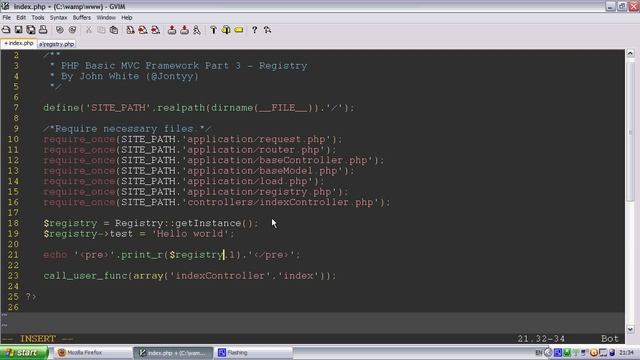
Task: Click on 'echo' keyword in line 21
Action: pyautogui.click(x=55, y=255)
